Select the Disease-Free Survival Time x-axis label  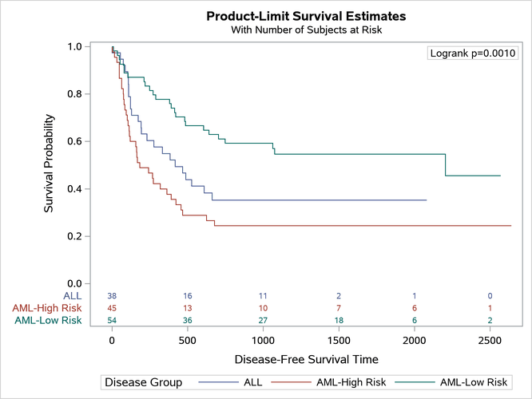click(306, 358)
